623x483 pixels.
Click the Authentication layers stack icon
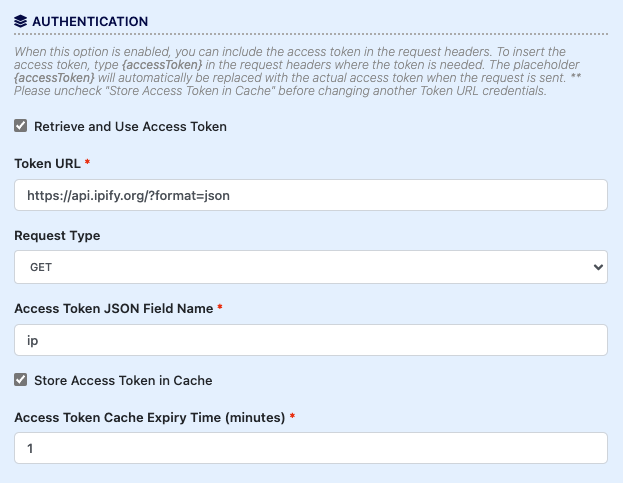coord(20,21)
